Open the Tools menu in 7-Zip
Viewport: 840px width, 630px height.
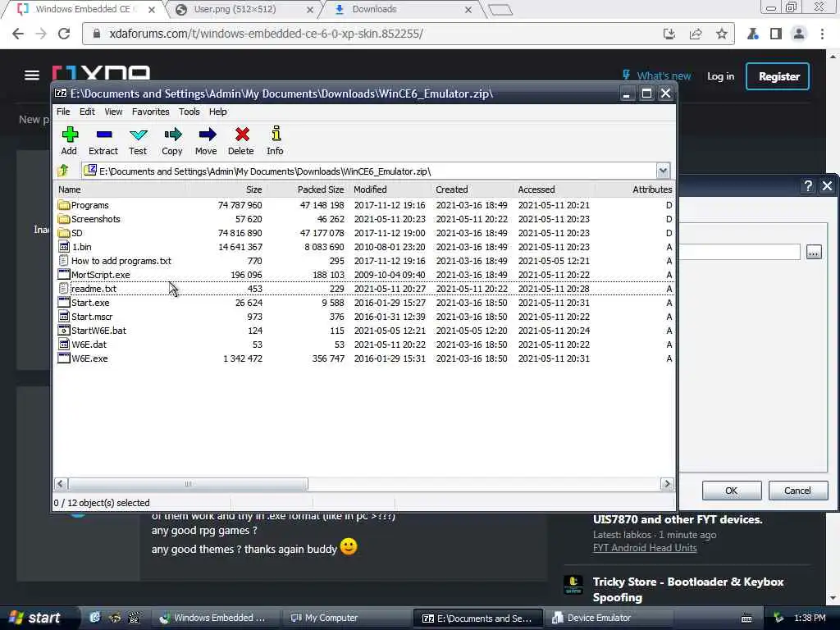[x=189, y=112]
